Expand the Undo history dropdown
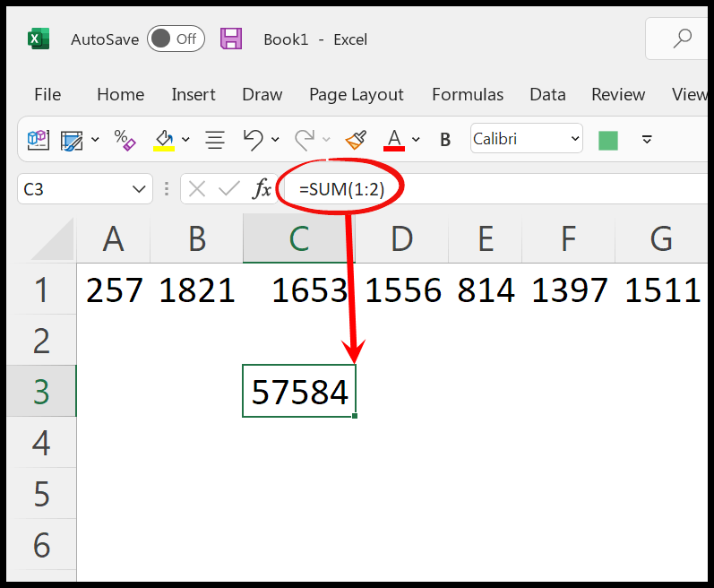The height and width of the screenshot is (588, 714). point(275,139)
